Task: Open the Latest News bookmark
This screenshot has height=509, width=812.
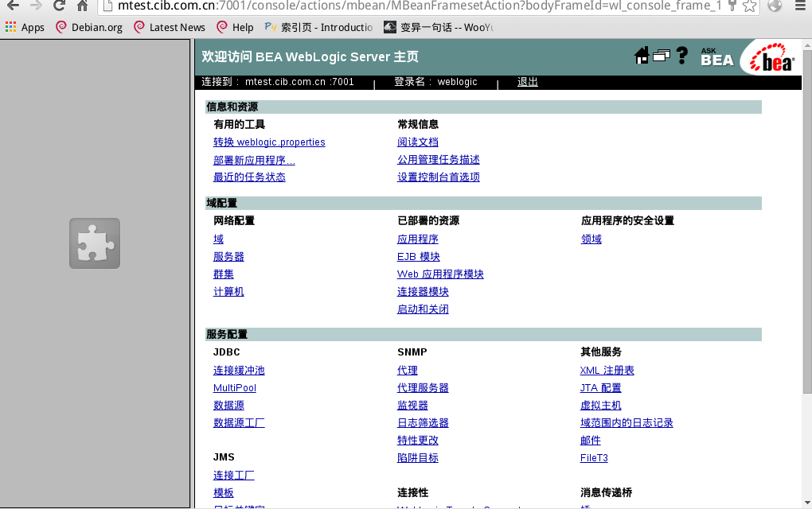Action: tap(170, 27)
